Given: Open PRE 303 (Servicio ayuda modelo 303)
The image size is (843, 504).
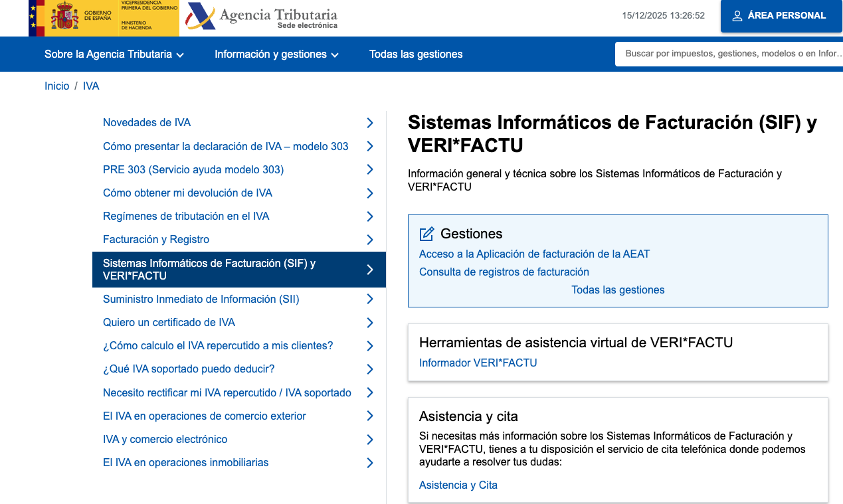Looking at the screenshot, I should point(193,169).
